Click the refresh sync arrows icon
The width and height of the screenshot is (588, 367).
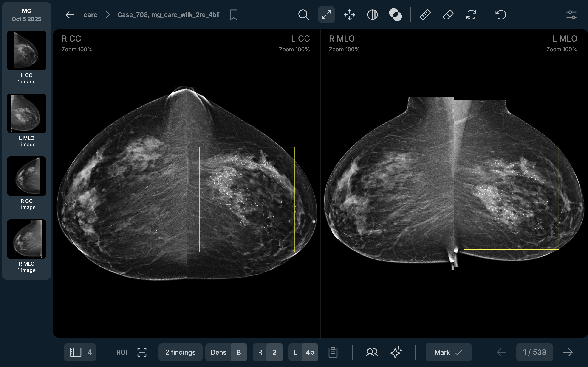click(x=471, y=15)
